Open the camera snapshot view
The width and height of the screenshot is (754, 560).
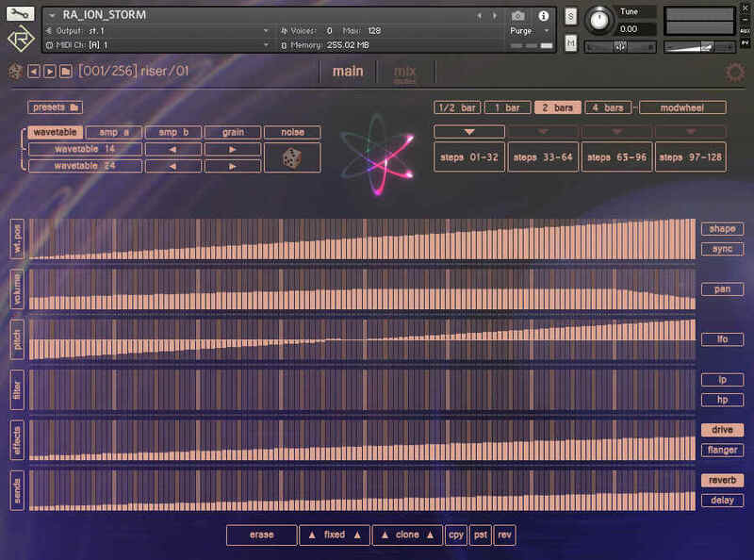(x=517, y=16)
